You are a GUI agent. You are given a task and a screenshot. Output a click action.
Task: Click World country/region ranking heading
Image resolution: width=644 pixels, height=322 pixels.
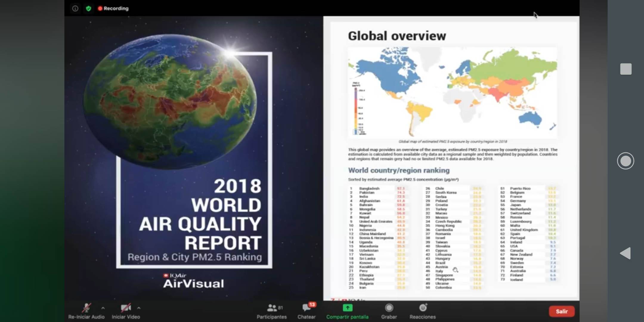tap(399, 170)
